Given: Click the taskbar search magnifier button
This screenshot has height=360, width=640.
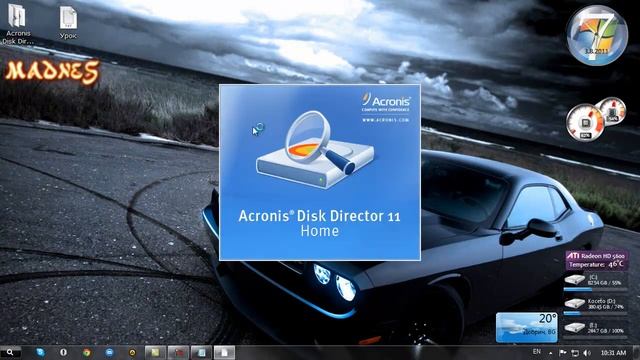Looking at the screenshot, I should point(10,352).
